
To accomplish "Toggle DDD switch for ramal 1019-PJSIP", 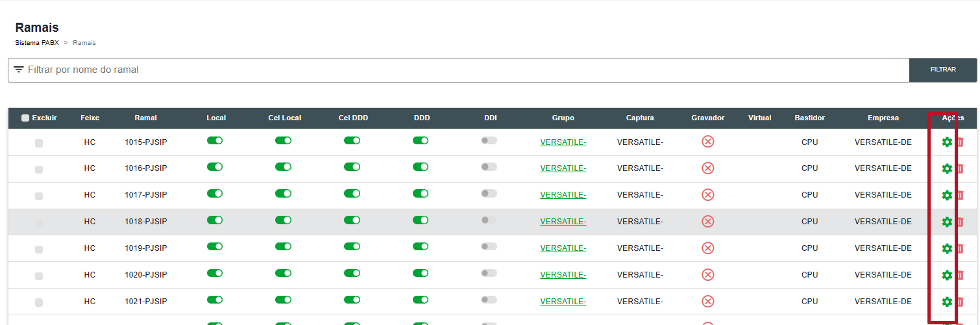I will pyautogui.click(x=421, y=247).
